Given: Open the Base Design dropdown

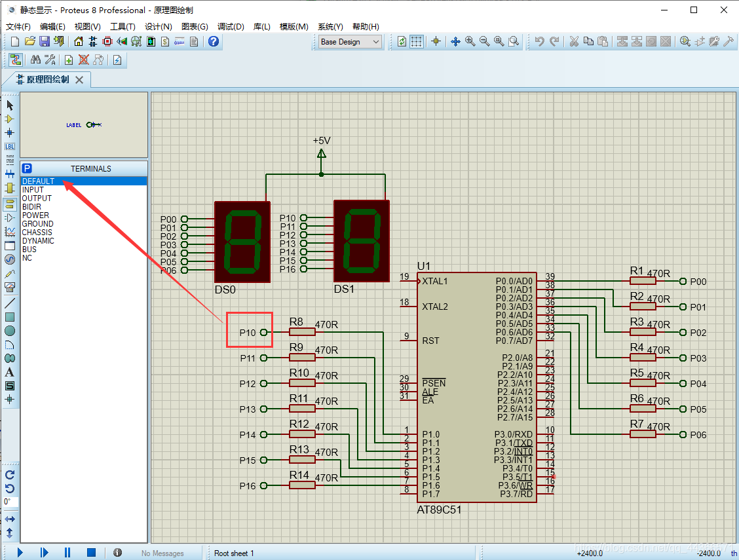Looking at the screenshot, I should coord(350,41).
